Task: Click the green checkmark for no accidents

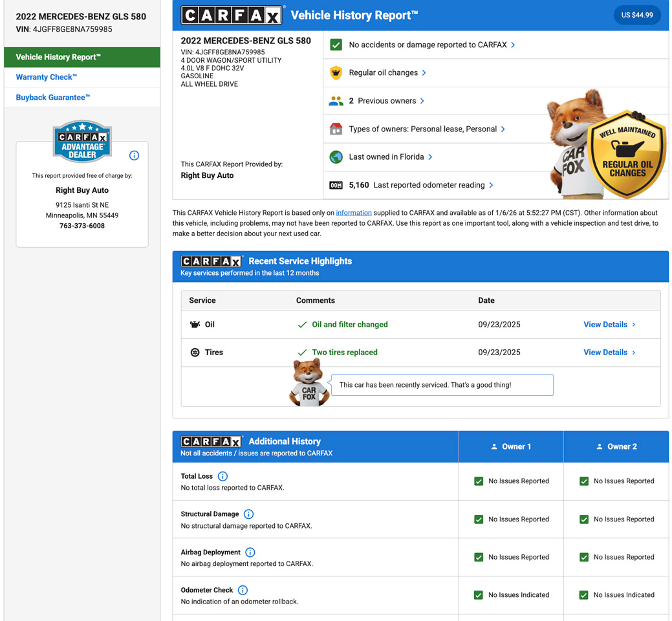Action: click(x=336, y=45)
